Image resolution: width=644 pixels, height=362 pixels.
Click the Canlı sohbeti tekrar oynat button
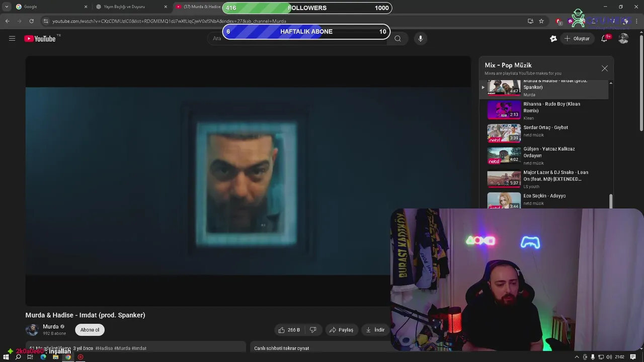[x=282, y=348]
